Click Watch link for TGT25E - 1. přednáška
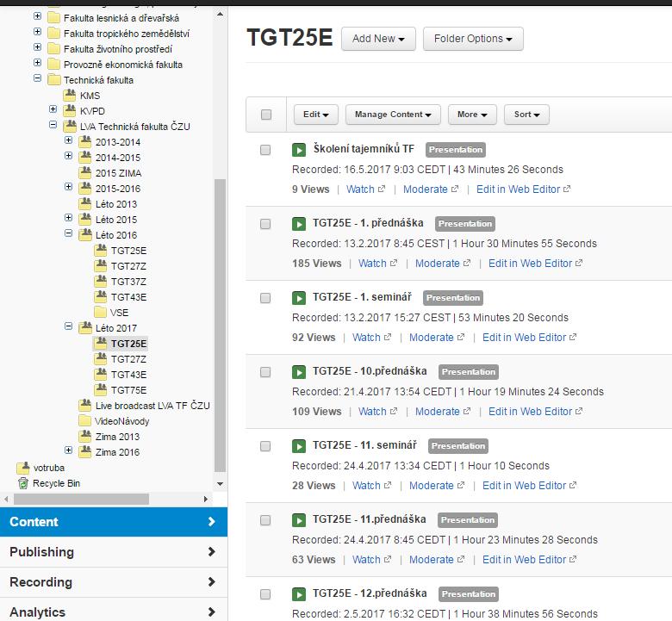Viewport: 672px width, 621px height. click(x=372, y=264)
